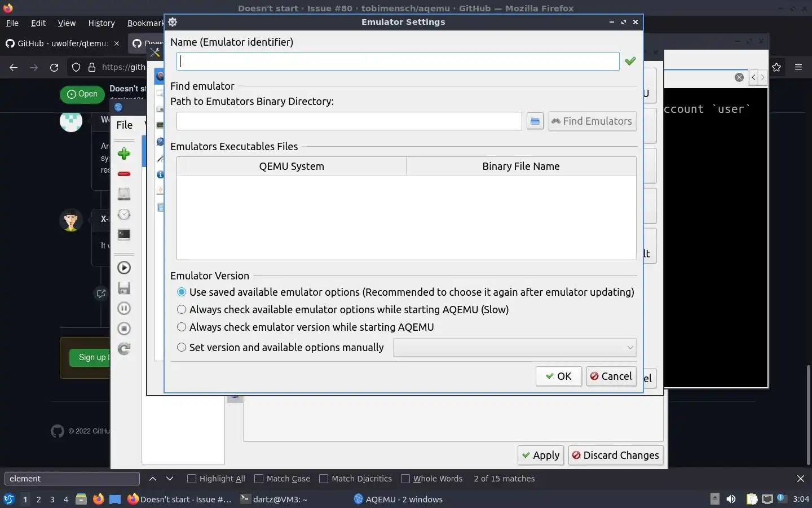Viewport: 812px width, 508px height.
Task: Open the Firefox History menu
Action: point(101,23)
